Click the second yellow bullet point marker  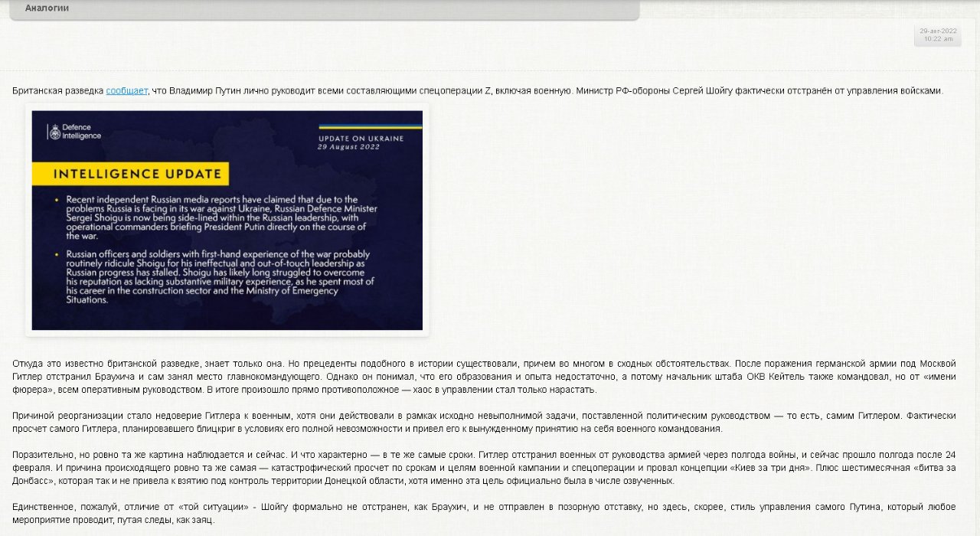point(56,254)
